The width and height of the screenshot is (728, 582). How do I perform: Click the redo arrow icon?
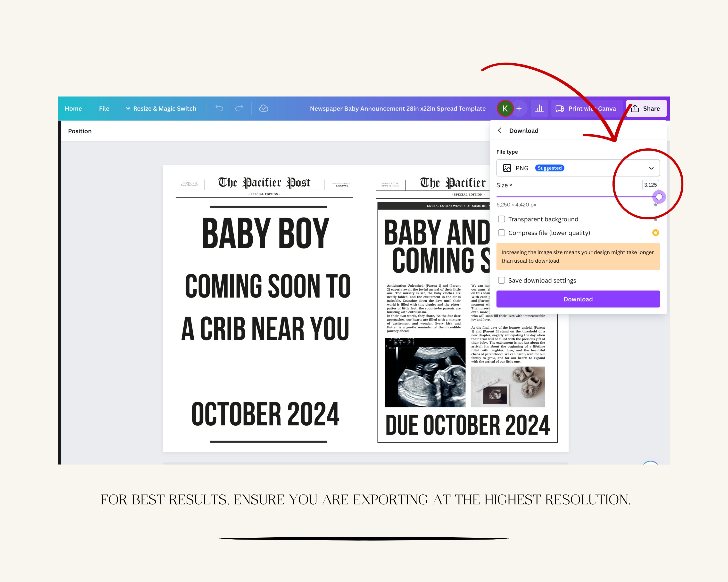click(239, 108)
